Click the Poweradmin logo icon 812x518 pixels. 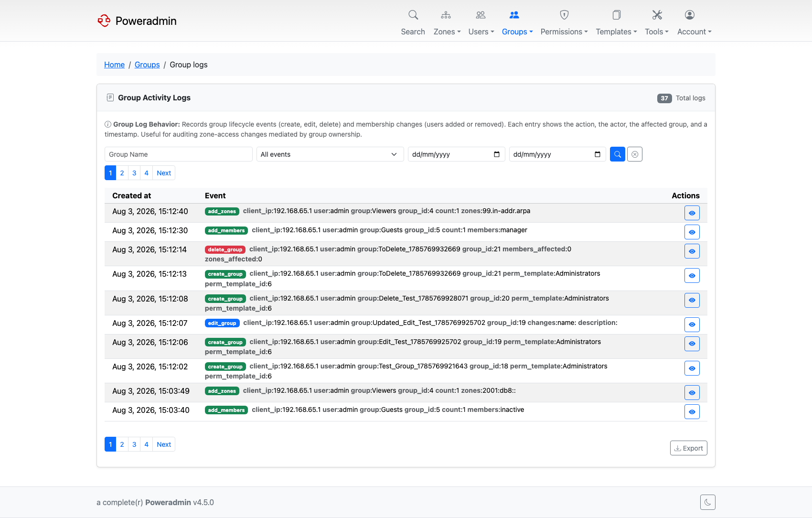tap(104, 21)
